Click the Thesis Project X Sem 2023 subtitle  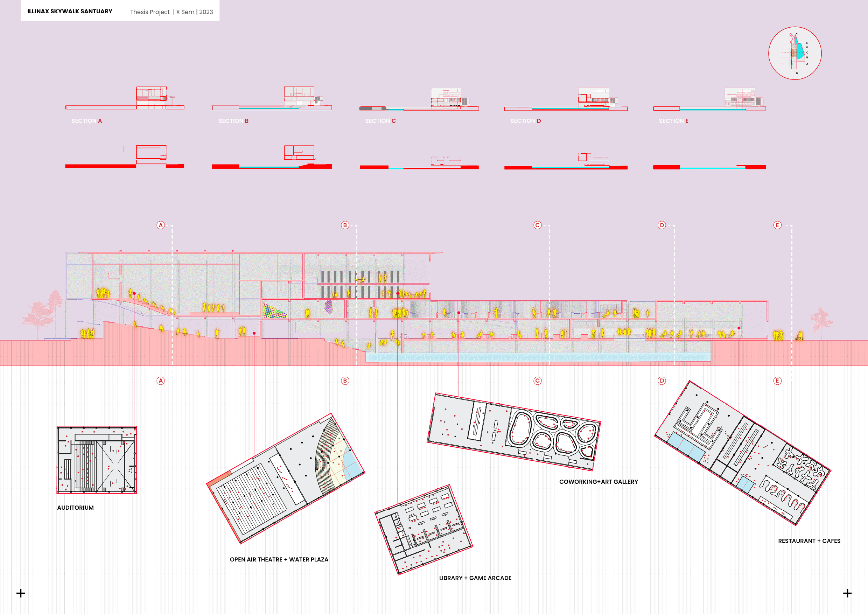(x=171, y=12)
